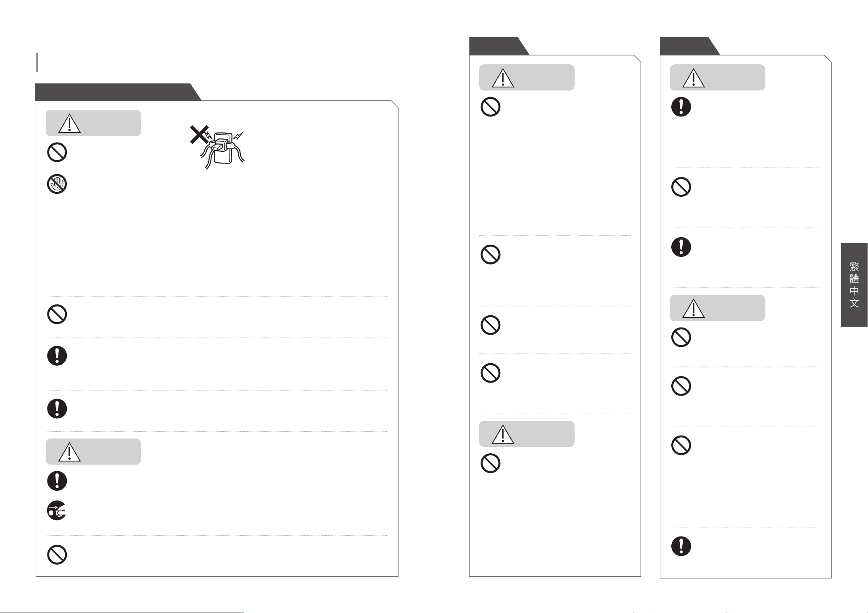Select the 繁體中文 side tab
Viewport: 868px width, 613px height.
(x=854, y=285)
